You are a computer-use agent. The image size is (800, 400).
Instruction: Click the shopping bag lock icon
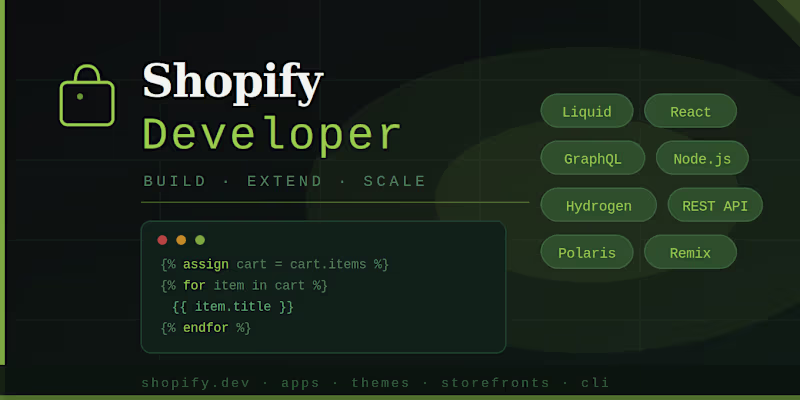(x=87, y=95)
